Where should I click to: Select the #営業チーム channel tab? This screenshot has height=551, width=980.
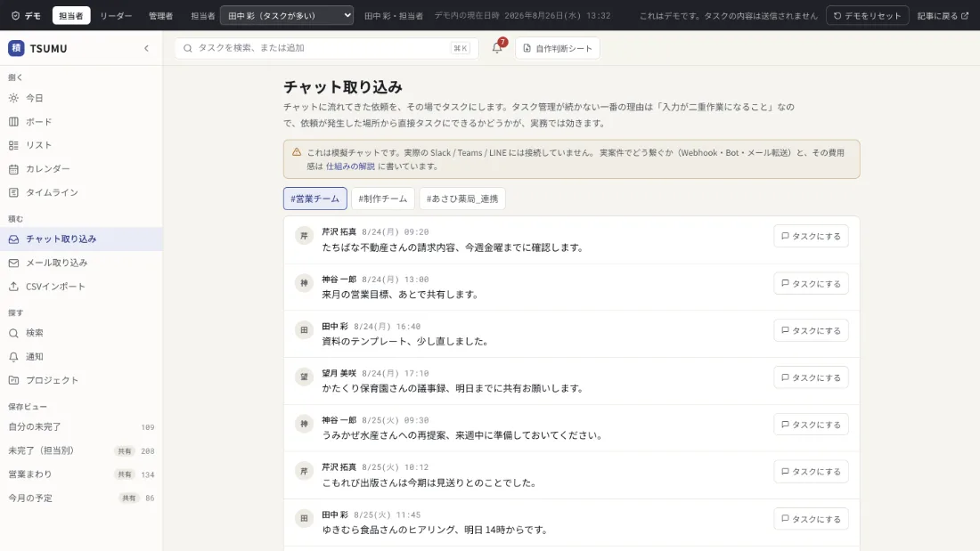(315, 199)
